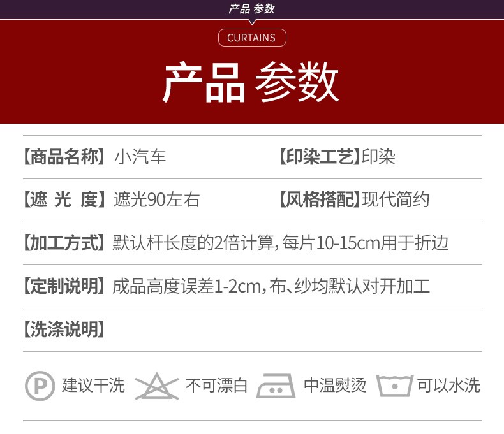Select the 【洗涤说明】 label
Screen dimensions: 504x434
(x=64, y=329)
